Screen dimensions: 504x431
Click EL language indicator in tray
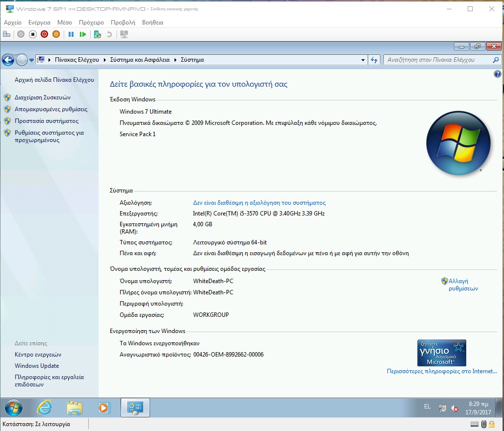pos(427,407)
